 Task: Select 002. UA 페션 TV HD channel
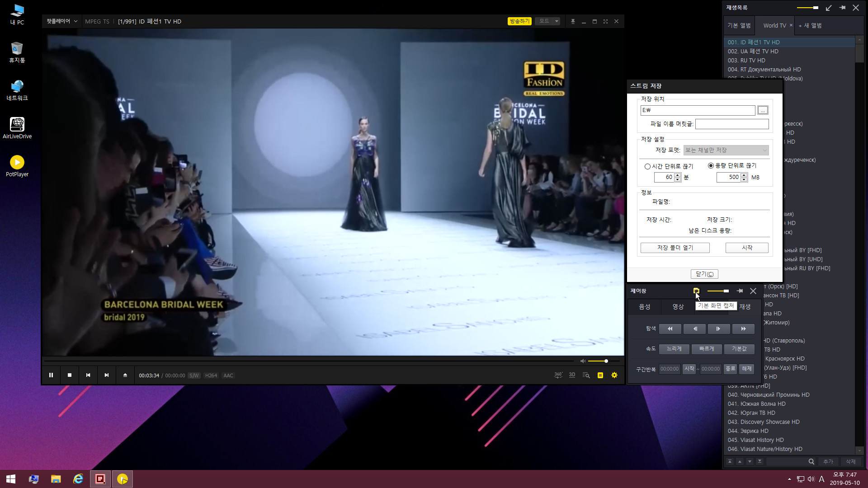coord(789,51)
